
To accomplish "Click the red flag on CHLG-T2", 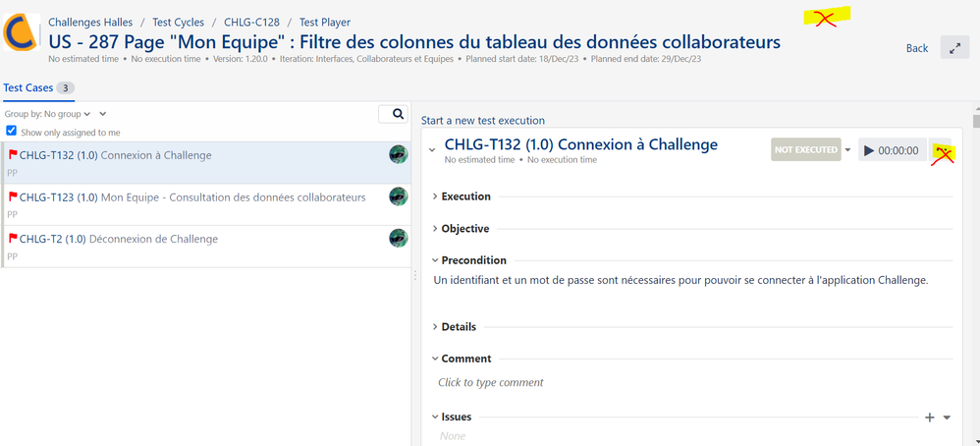I will (13, 239).
